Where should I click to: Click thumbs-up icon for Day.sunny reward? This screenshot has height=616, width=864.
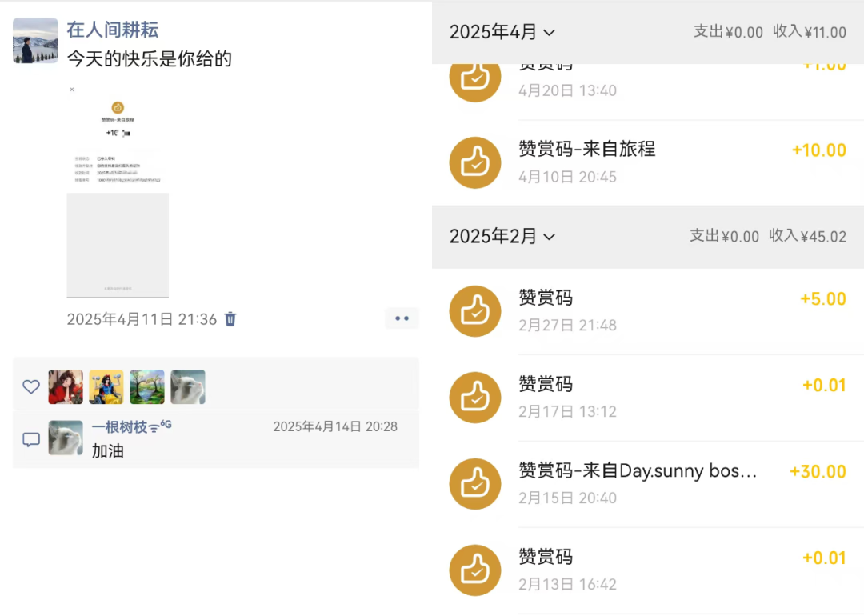(475, 484)
